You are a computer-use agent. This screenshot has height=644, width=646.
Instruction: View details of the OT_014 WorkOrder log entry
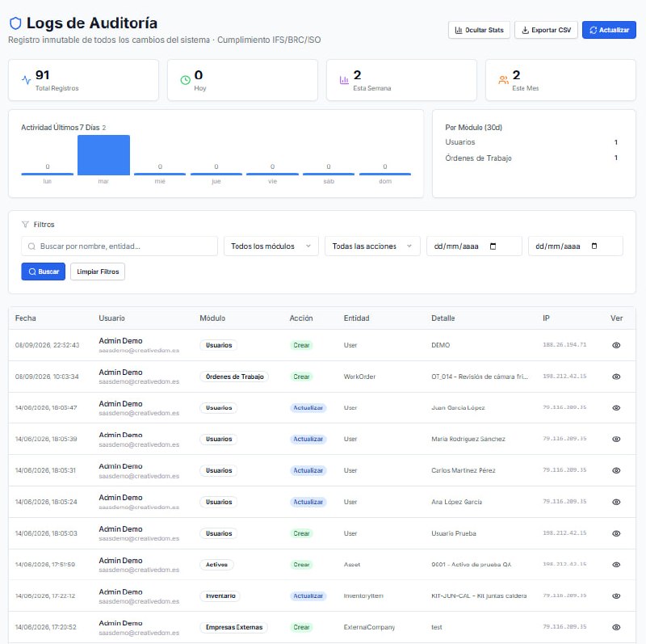coord(616,377)
